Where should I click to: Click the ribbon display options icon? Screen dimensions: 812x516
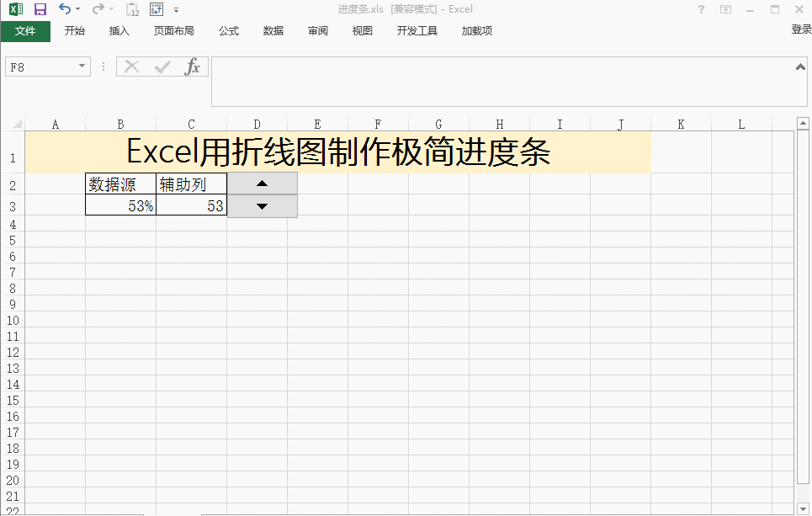(x=724, y=9)
